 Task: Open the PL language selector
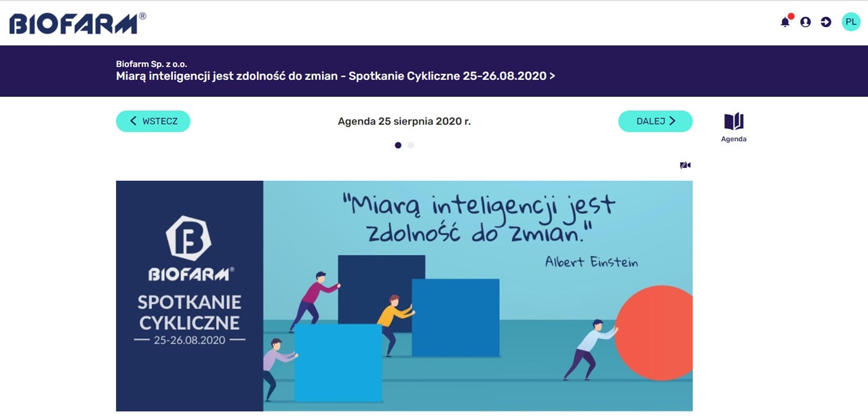pyautogui.click(x=851, y=22)
